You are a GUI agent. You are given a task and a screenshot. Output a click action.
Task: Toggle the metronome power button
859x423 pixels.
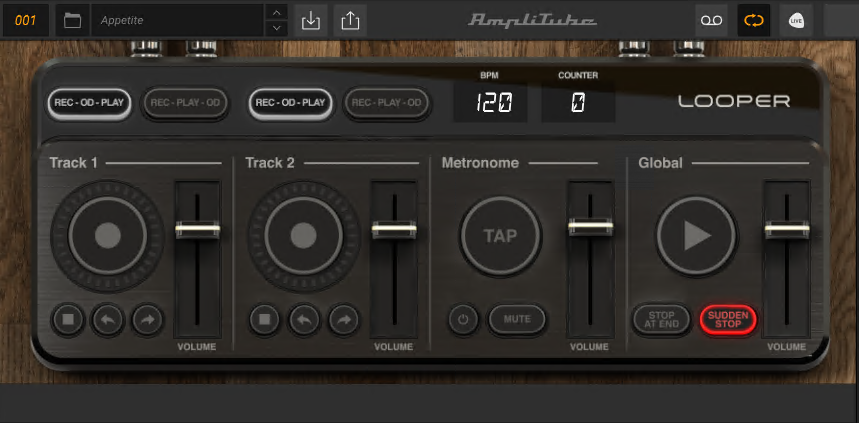[x=463, y=320]
